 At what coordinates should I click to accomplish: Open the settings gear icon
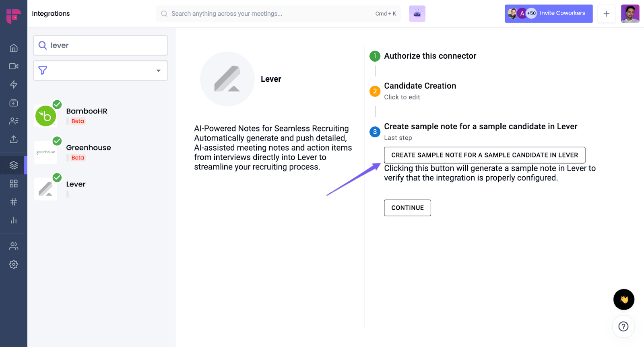tap(14, 264)
